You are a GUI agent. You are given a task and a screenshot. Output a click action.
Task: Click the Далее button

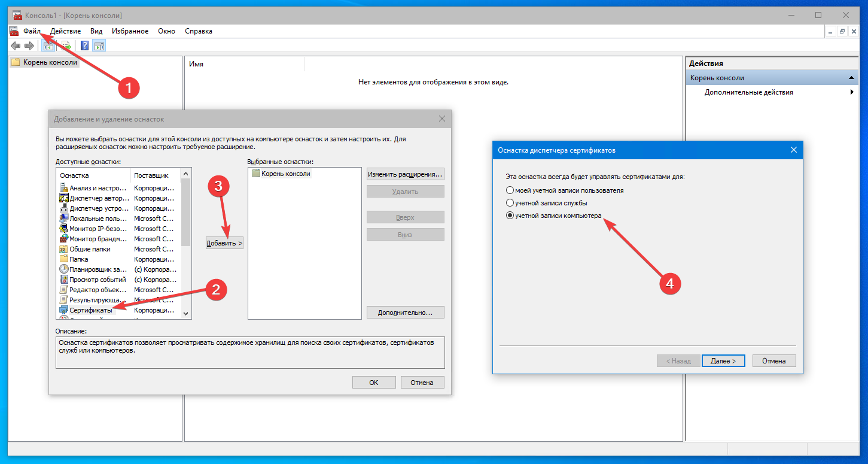point(723,360)
